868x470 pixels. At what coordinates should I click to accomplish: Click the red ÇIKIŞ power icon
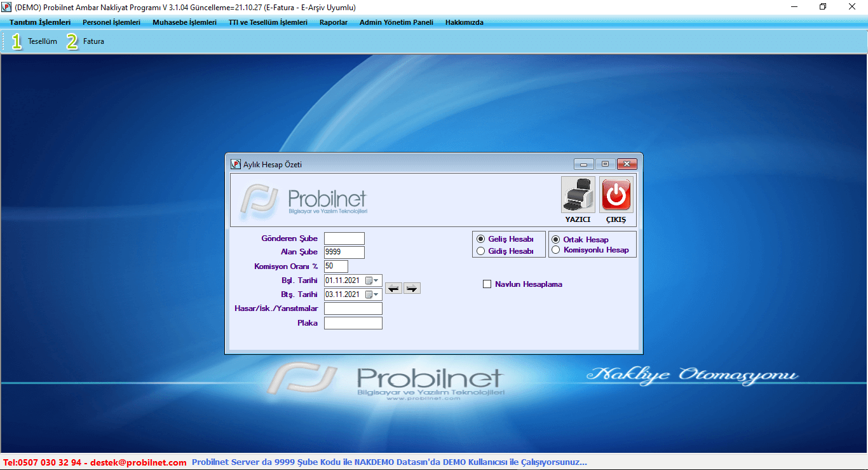pos(616,195)
